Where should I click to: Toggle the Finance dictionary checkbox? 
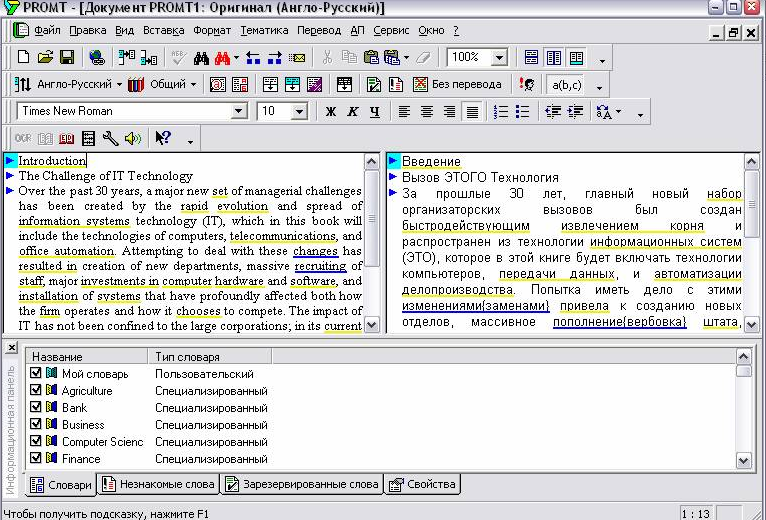tap(36, 459)
